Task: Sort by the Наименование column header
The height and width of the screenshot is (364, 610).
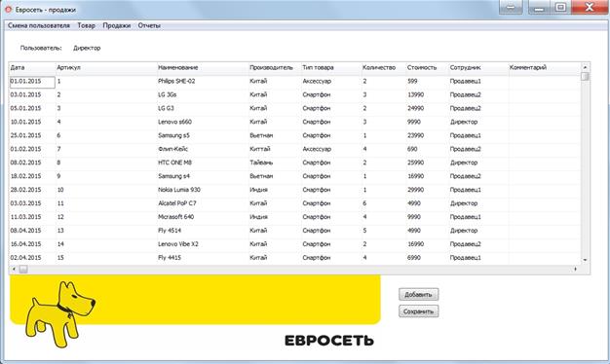Action: tap(203, 67)
